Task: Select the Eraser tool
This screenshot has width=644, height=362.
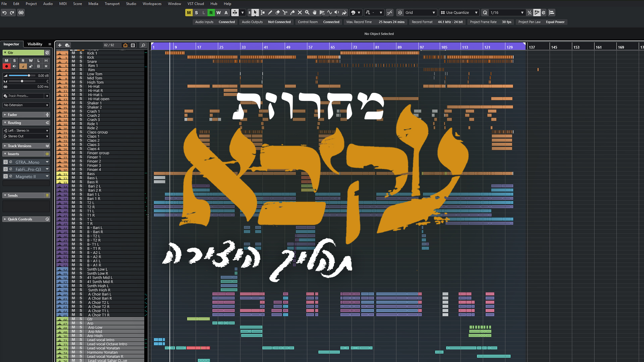Action: [x=278, y=12]
